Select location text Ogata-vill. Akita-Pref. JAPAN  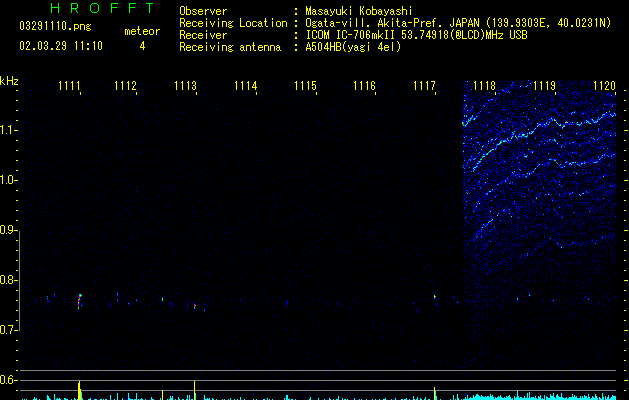tap(392, 23)
